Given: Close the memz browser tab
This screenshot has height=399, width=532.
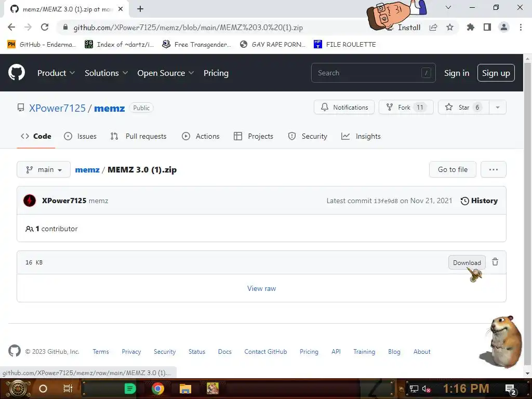Looking at the screenshot, I should click(x=121, y=9).
